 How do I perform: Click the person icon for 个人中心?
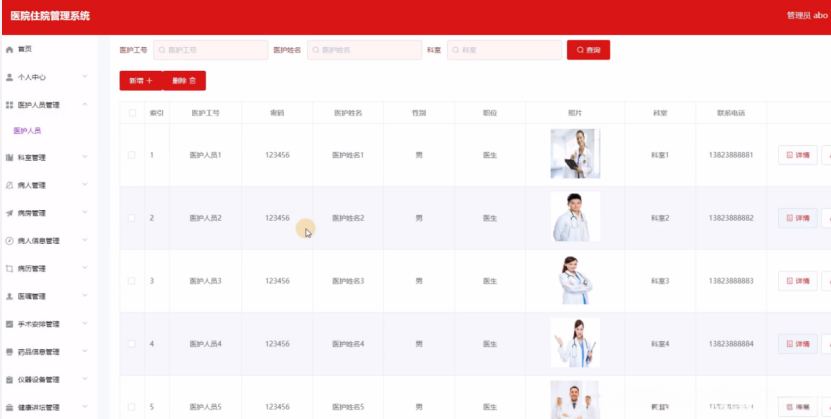(9, 77)
